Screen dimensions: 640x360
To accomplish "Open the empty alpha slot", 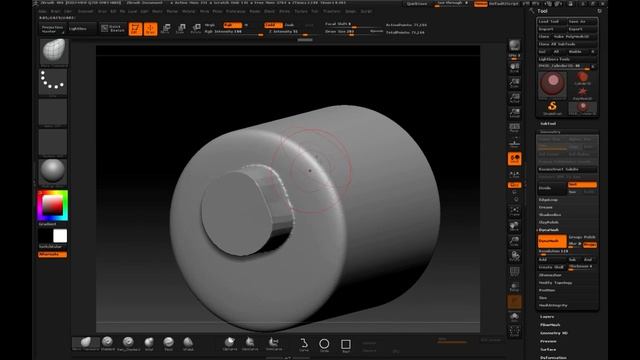I will pos(53,112).
